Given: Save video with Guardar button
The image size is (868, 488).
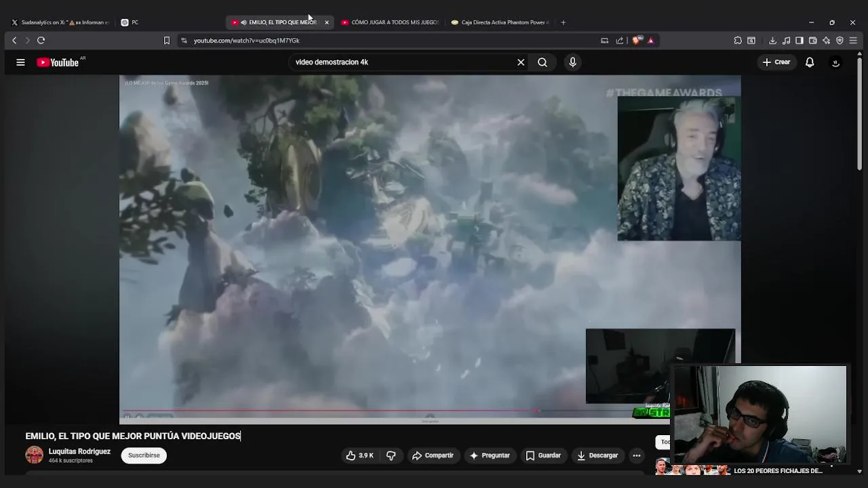Looking at the screenshot, I should [543, 455].
